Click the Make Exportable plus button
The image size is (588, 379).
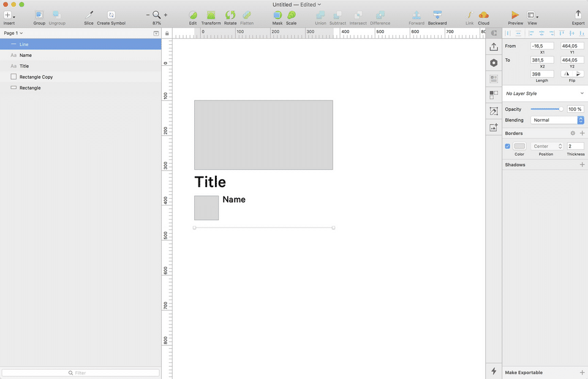(x=582, y=372)
